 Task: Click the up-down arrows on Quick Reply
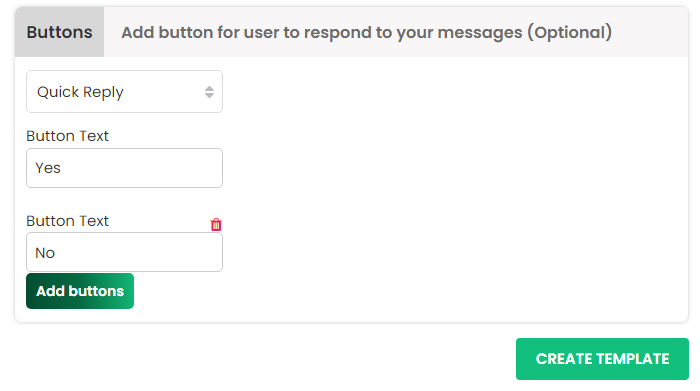(209, 92)
